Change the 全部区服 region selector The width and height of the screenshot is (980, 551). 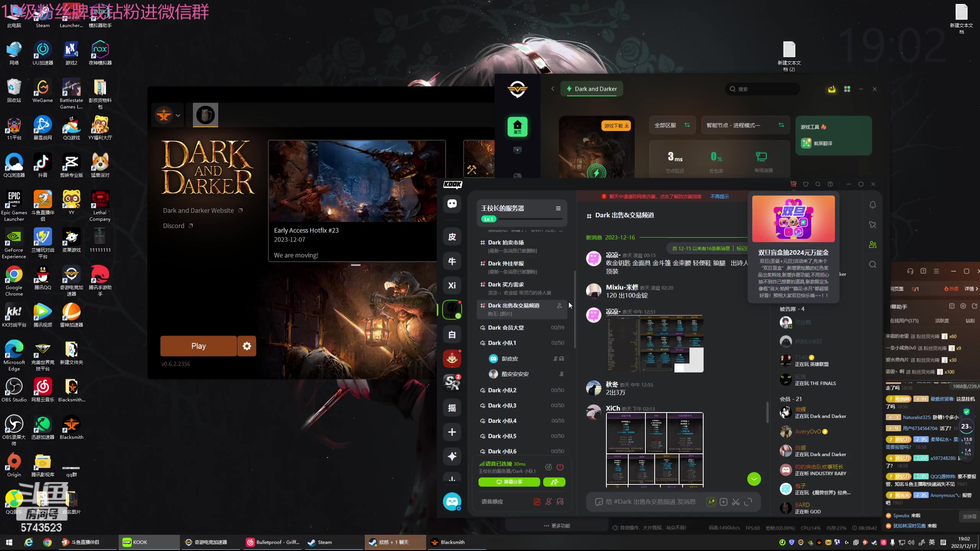pos(672,126)
